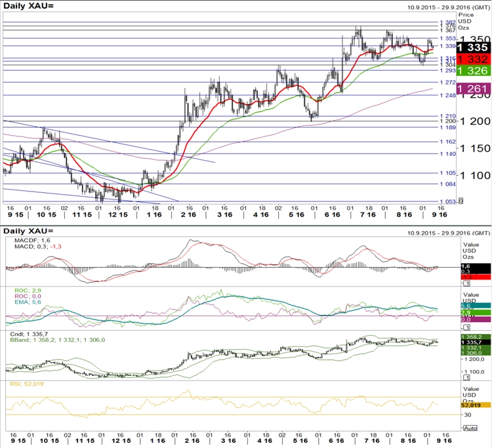
Task: Click the RSI; 52,019 legend text
Action: click(x=27, y=384)
